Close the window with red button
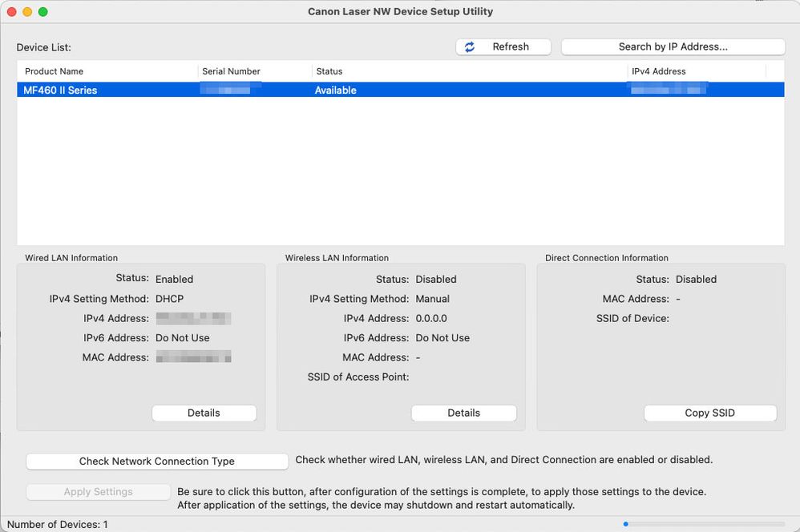The height and width of the screenshot is (532, 800). tap(12, 12)
